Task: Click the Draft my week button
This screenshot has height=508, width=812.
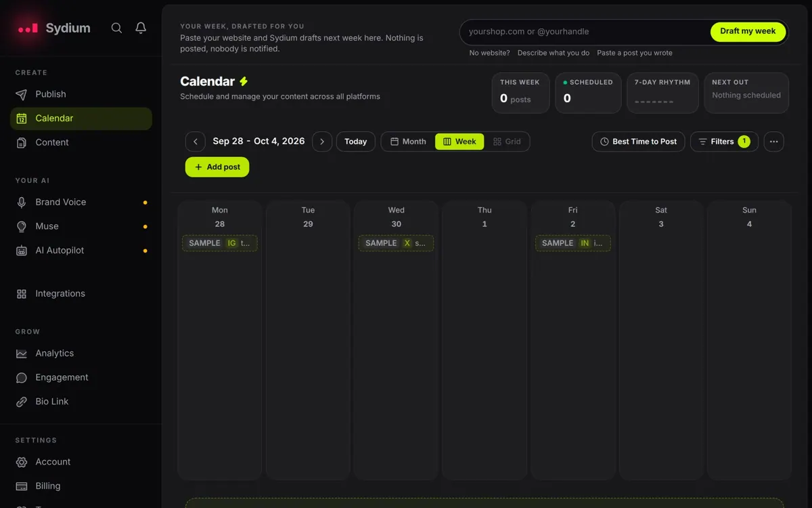Action: tap(748, 31)
